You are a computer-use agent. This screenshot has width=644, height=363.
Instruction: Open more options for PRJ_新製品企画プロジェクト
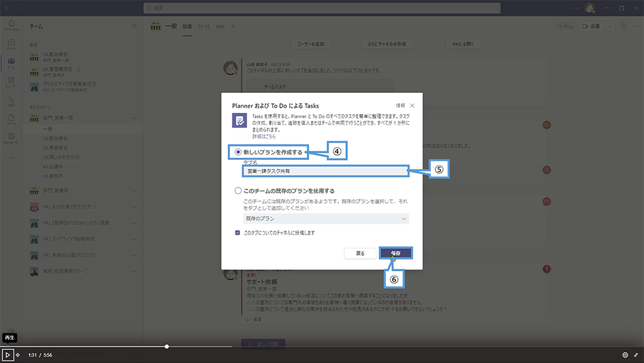[134, 255]
